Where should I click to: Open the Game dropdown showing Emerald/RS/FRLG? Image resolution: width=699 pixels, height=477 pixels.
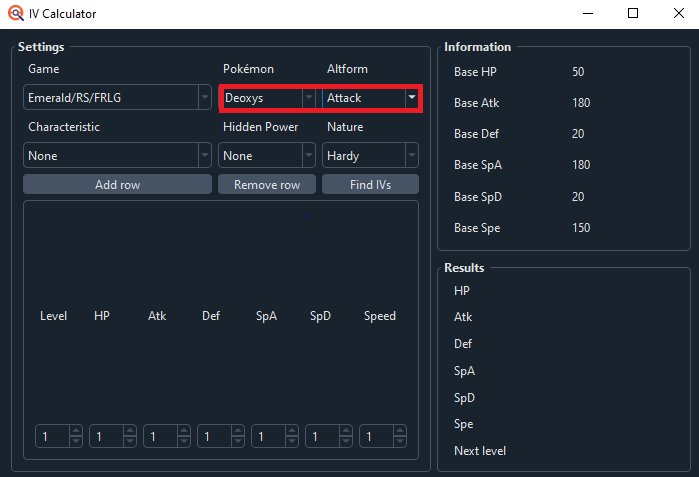point(117,97)
